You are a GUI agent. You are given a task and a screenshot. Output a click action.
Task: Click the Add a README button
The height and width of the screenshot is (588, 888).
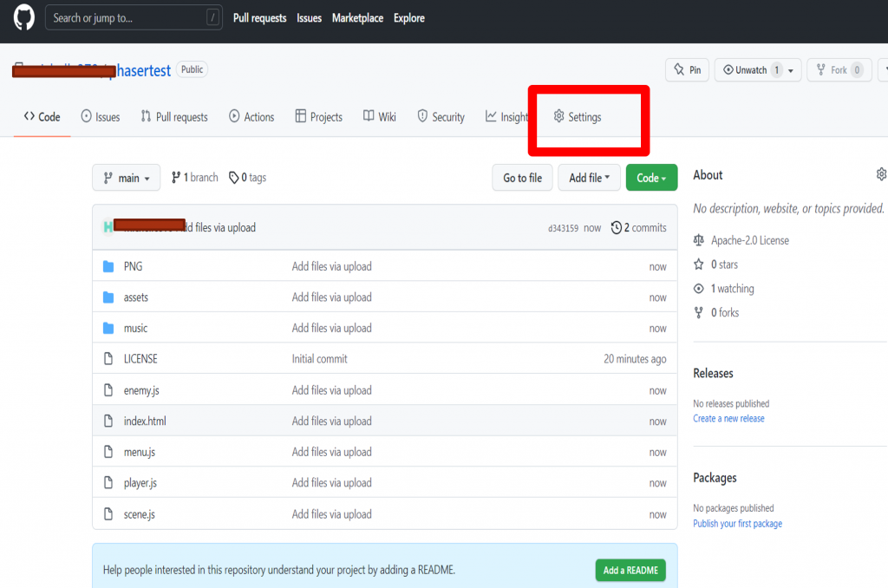[x=630, y=571]
